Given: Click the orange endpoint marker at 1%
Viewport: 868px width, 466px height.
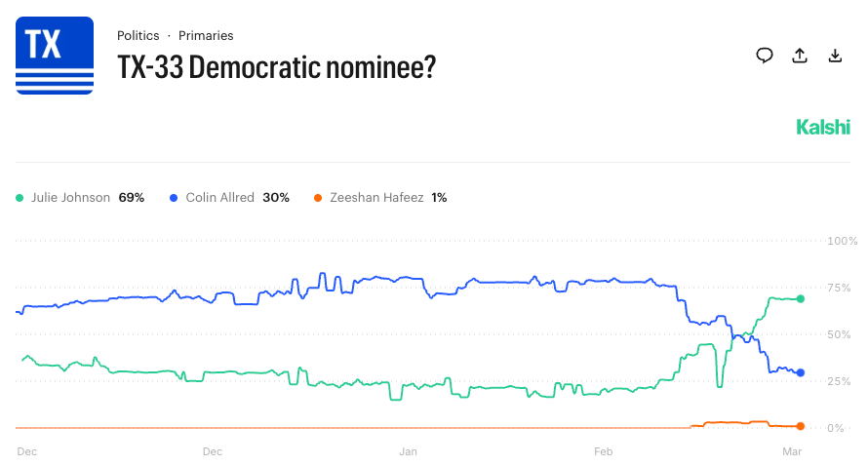Looking at the screenshot, I should (801, 426).
